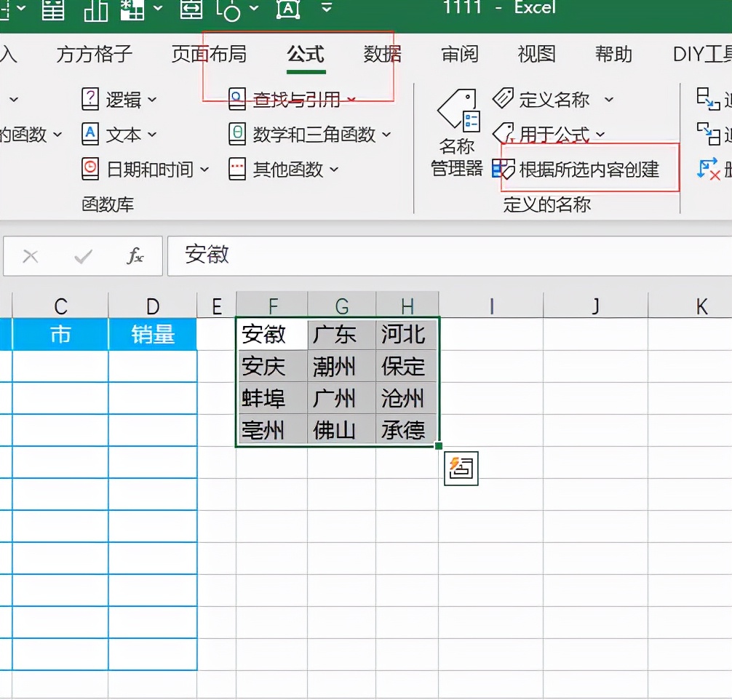The image size is (732, 700).
Task: Click cell containing 安庆
Action: 272,366
